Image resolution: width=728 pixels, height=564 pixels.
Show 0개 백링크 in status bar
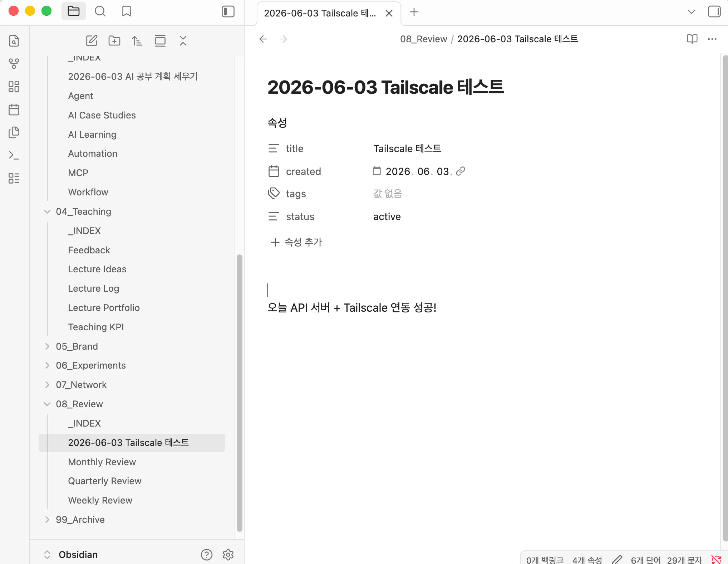pyautogui.click(x=545, y=560)
